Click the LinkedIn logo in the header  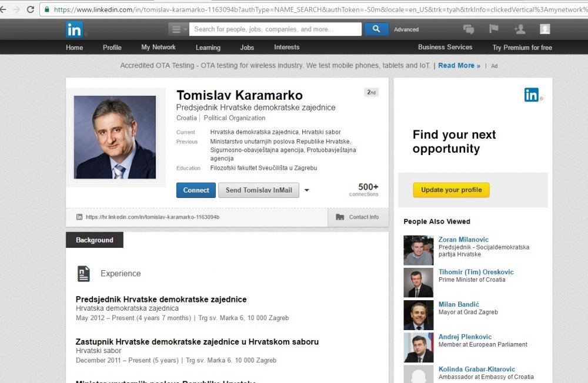[74, 29]
